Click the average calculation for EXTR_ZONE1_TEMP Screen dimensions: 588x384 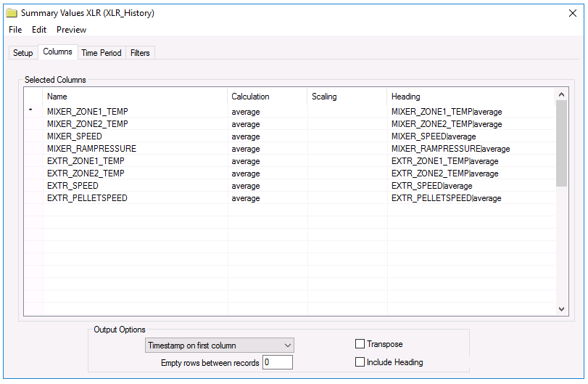268,161
